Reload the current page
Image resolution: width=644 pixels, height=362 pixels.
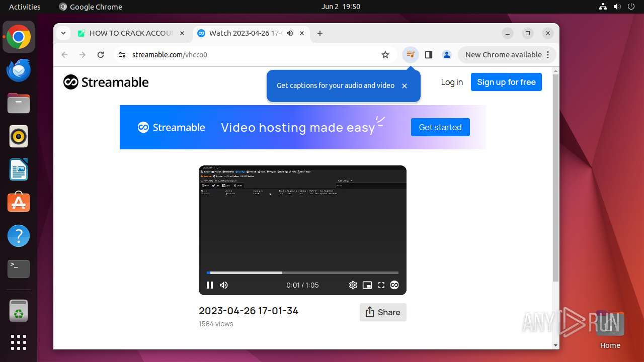(x=101, y=55)
